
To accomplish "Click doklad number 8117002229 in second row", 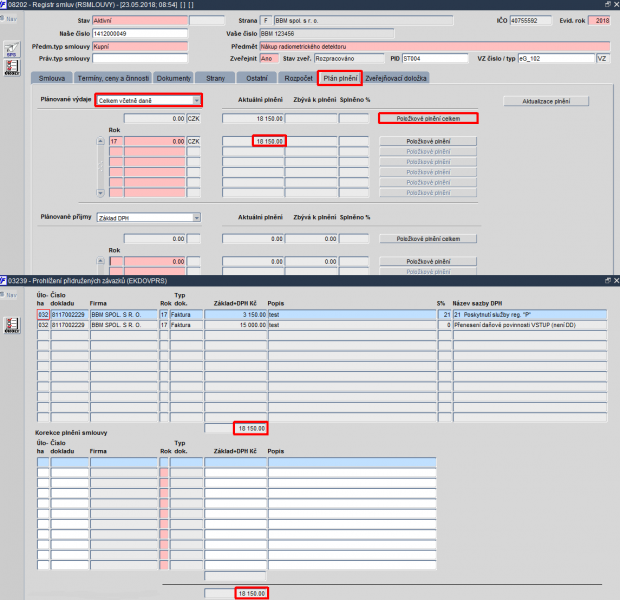I will click(70, 325).
